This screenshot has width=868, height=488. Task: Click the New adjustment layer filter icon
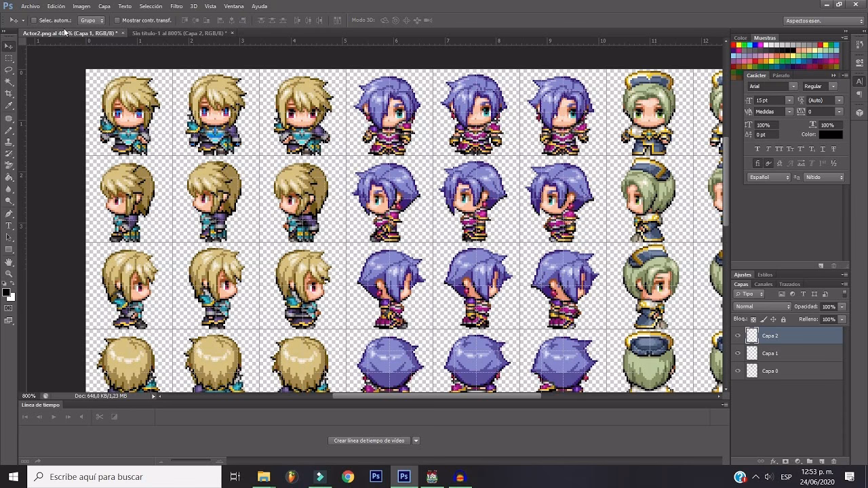click(793, 294)
